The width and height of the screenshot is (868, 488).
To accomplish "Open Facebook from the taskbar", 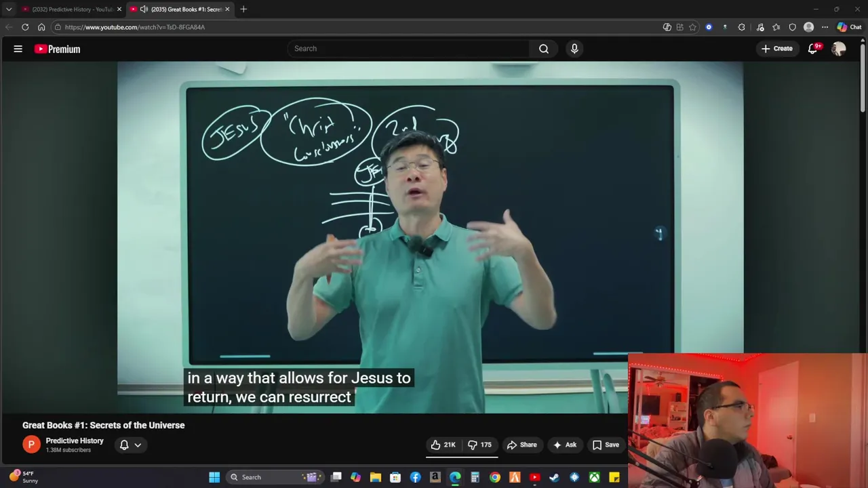I will pos(415,477).
